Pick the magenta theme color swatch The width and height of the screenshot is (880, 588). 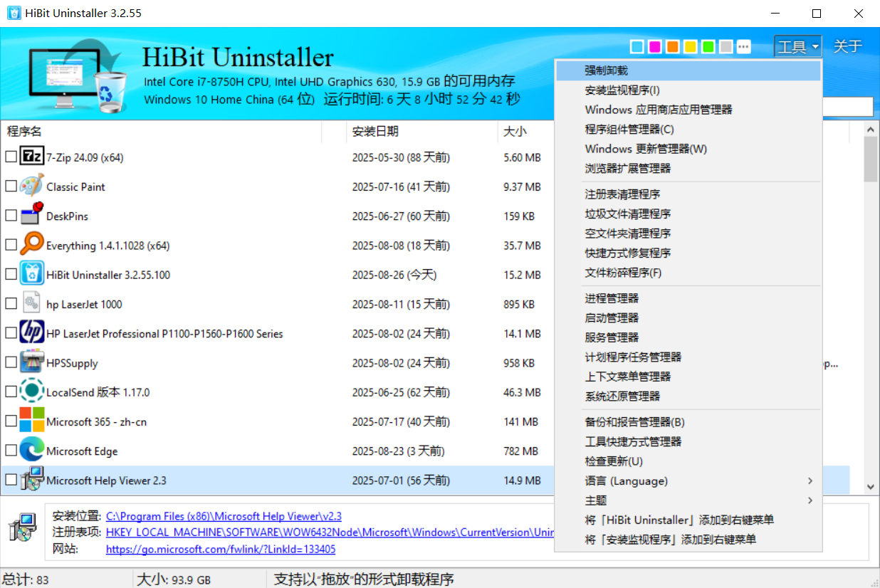tap(655, 47)
